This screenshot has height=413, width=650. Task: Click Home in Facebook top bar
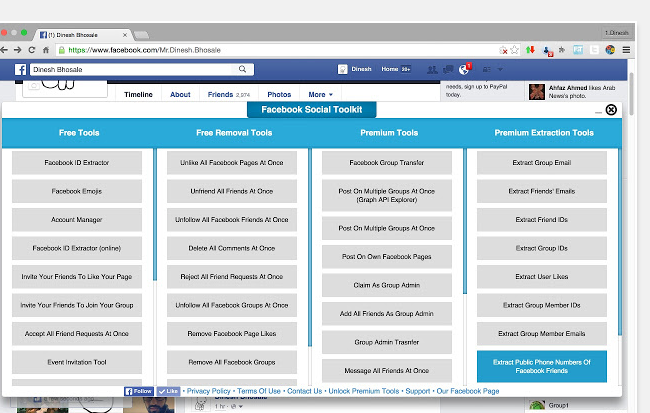click(x=390, y=69)
